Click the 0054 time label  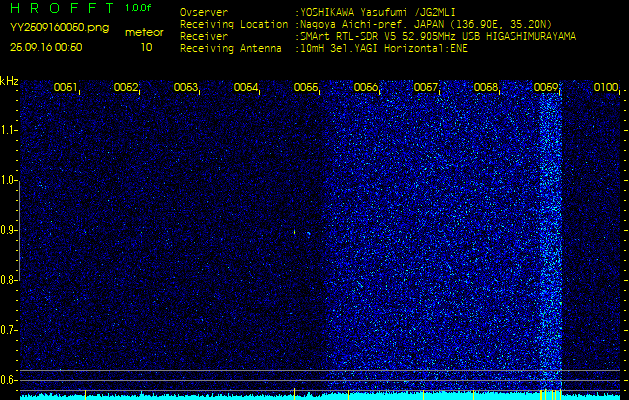pyautogui.click(x=246, y=87)
